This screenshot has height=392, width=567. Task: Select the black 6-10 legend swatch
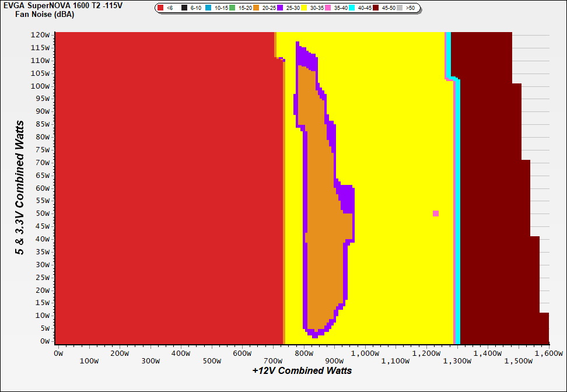pos(185,8)
